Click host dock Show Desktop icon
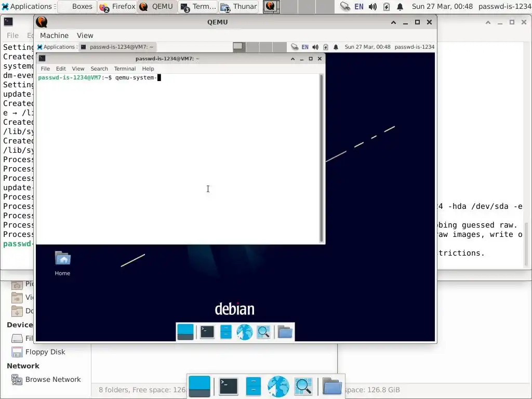This screenshot has height=399, width=532. pyautogui.click(x=199, y=386)
